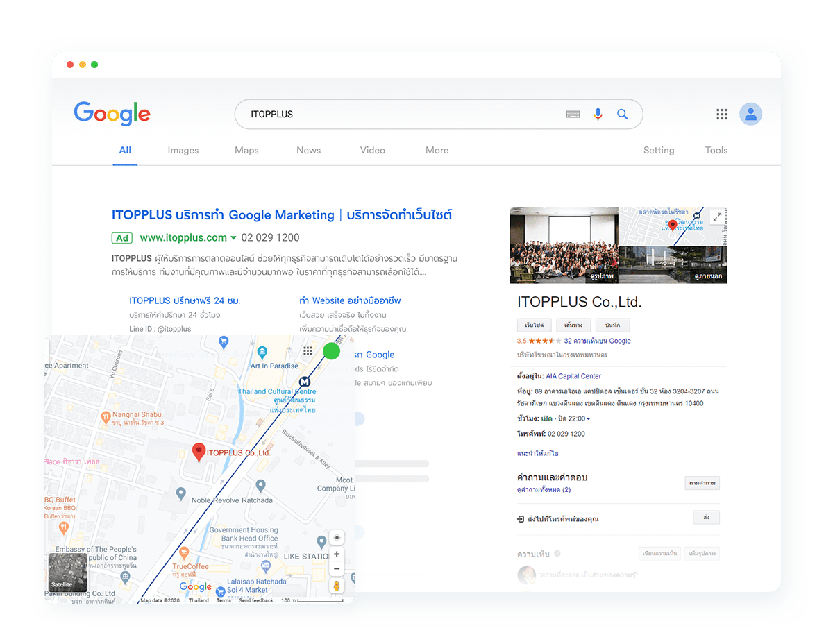
Task: Open Street View pegman on map
Action: (x=337, y=586)
